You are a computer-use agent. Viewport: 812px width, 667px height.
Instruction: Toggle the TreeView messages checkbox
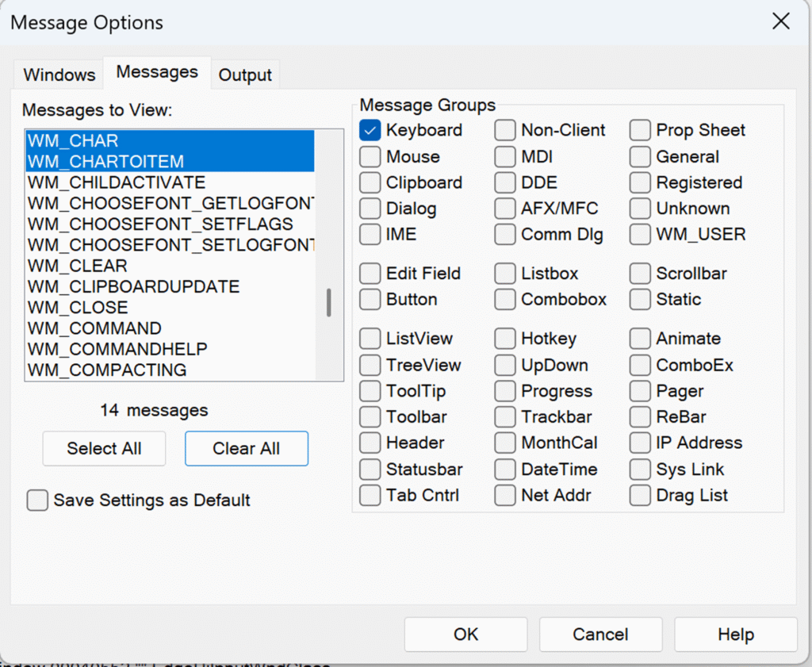coord(370,366)
